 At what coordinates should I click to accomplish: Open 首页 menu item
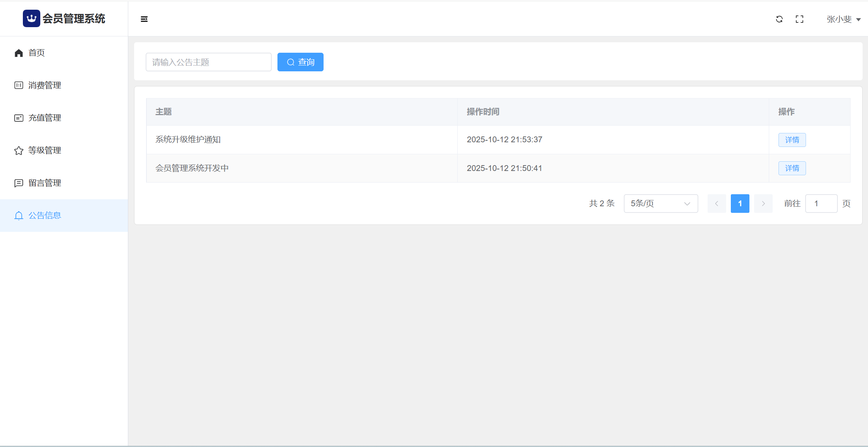(37, 53)
